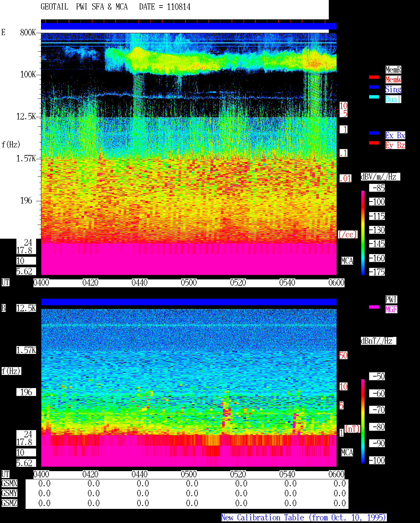Click the dBnT/√Hz color scale bar
Image resolution: width=420 pixels, height=523 pixels.
[363, 421]
